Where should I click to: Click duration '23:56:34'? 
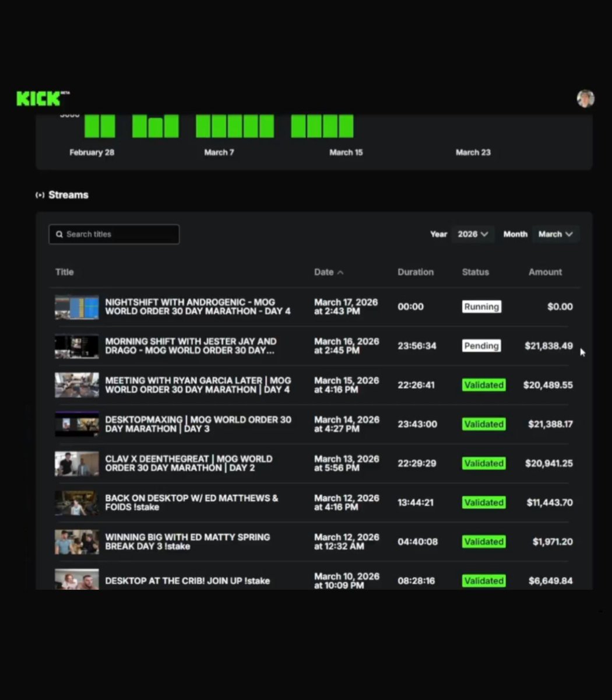point(417,346)
